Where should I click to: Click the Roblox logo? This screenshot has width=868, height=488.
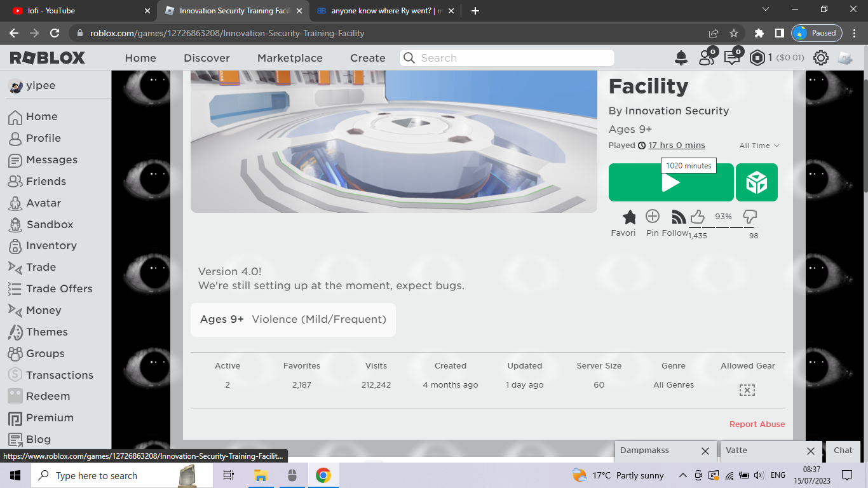coord(47,58)
